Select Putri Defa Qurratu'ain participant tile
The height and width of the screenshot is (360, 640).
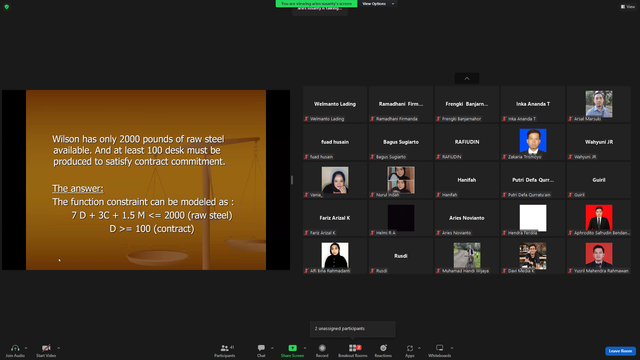533,180
